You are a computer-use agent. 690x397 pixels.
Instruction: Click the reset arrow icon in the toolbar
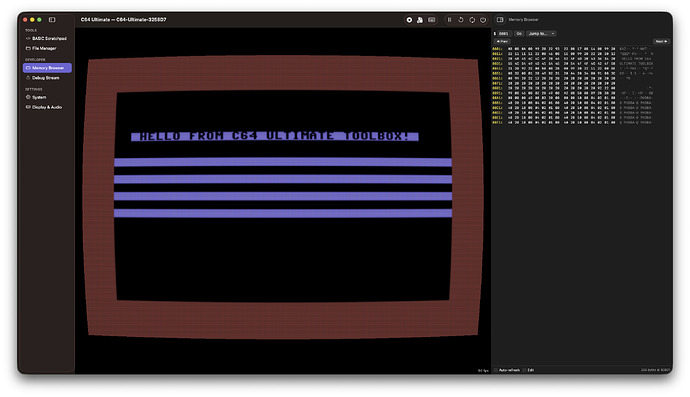(x=461, y=20)
